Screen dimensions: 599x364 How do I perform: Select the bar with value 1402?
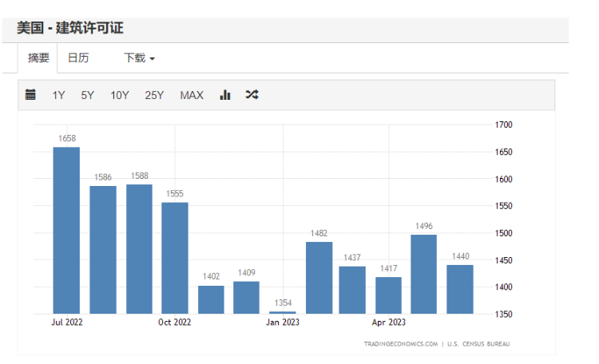pos(212,299)
